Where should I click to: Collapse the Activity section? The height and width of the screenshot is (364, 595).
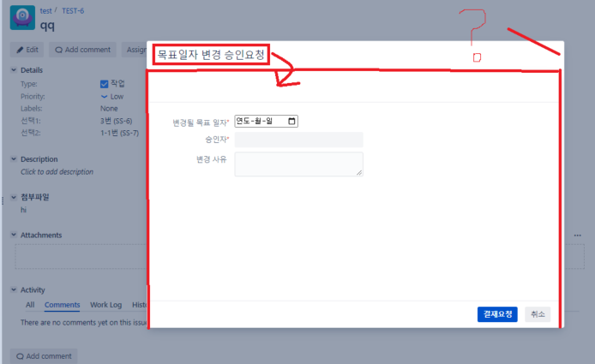click(14, 290)
